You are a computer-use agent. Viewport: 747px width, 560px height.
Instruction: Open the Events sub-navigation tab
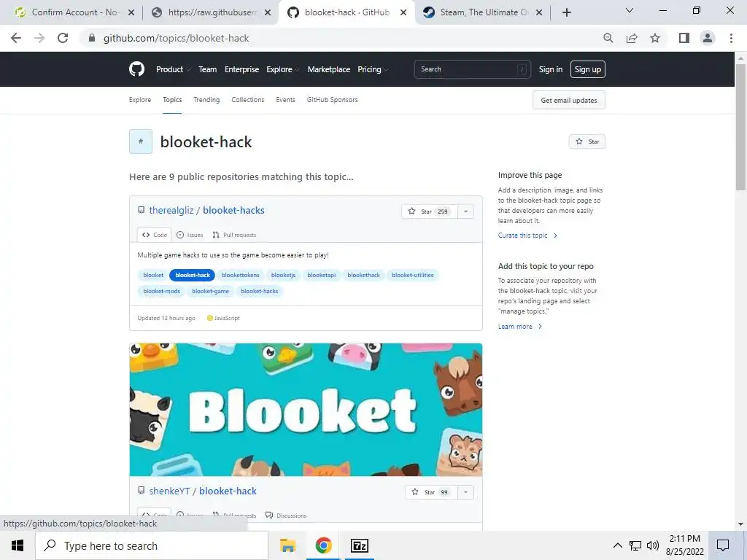(x=285, y=99)
